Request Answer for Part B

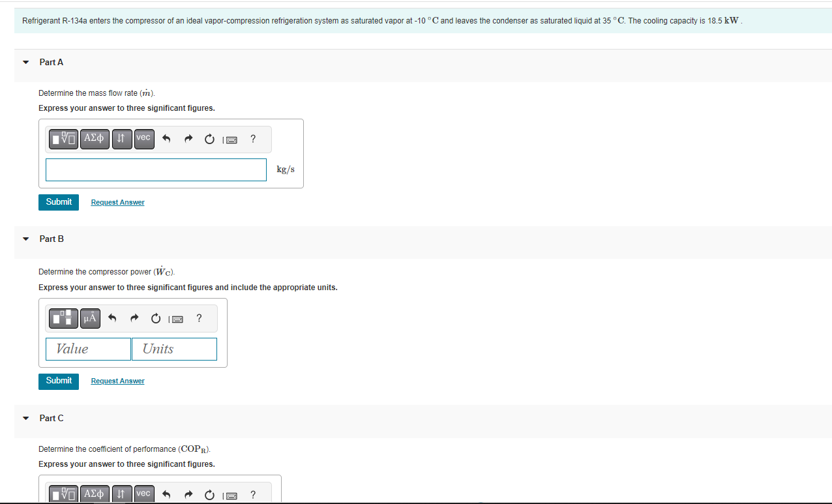tap(117, 381)
